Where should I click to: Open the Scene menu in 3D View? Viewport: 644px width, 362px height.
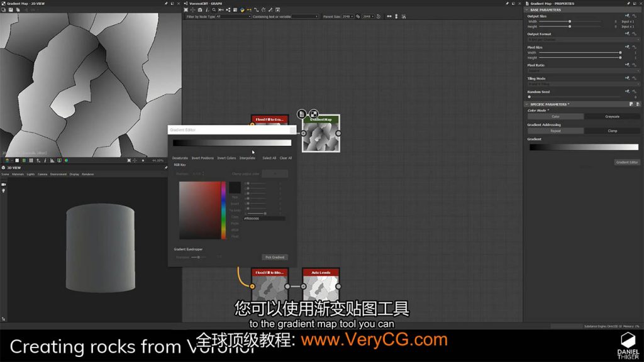(x=5, y=174)
